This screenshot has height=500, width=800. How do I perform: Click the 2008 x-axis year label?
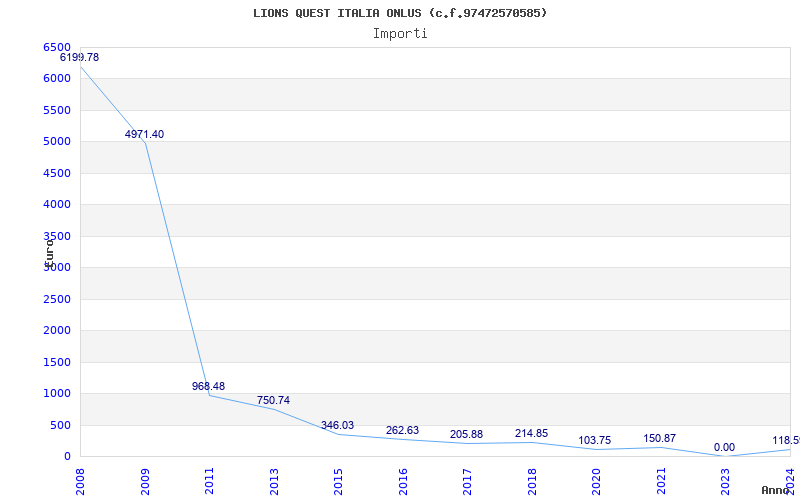pos(81,482)
